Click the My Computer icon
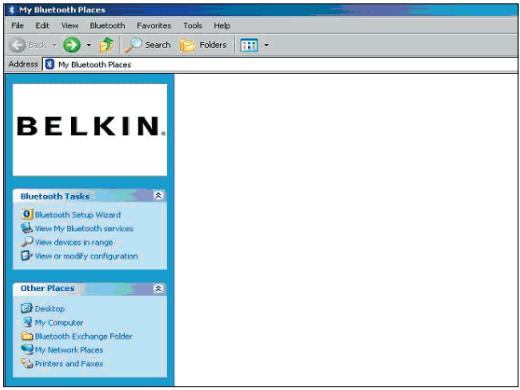520x390 pixels. (x=27, y=322)
